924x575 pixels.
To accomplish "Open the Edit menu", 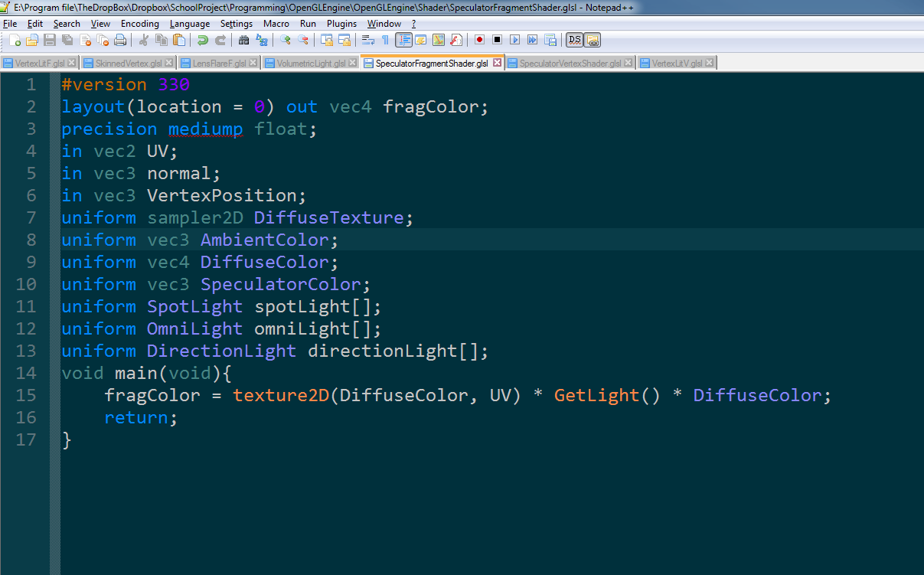I will coord(35,24).
